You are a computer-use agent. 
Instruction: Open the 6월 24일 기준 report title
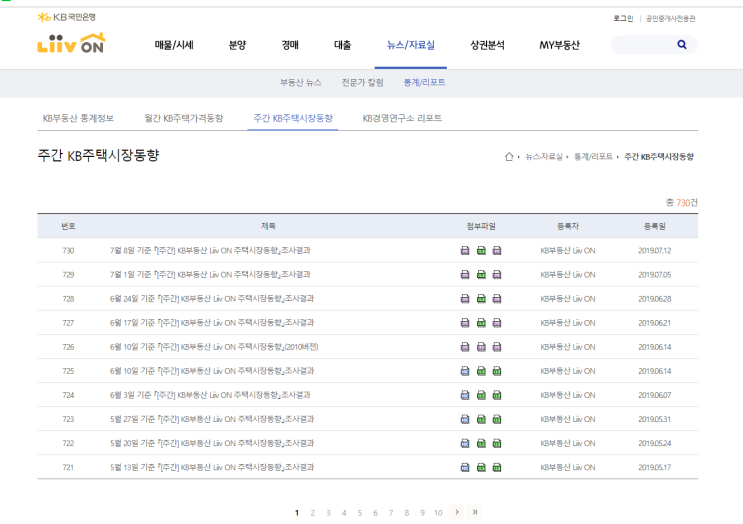click(212, 299)
